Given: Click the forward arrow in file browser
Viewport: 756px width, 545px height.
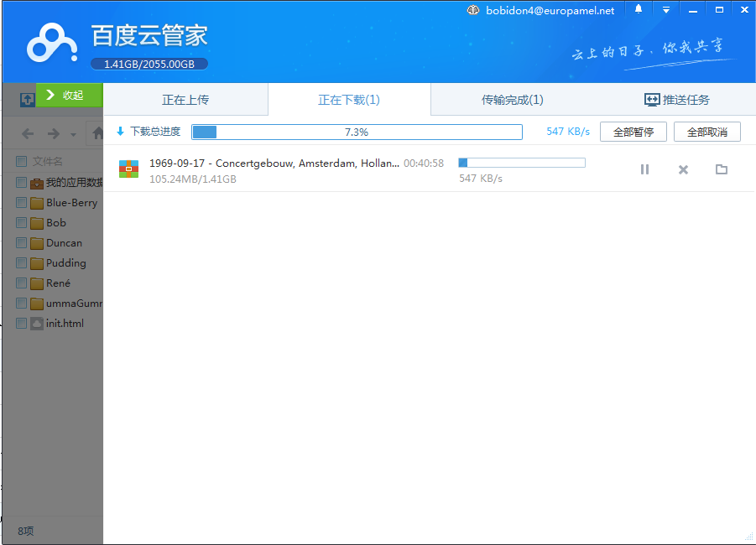Looking at the screenshot, I should 53,134.
